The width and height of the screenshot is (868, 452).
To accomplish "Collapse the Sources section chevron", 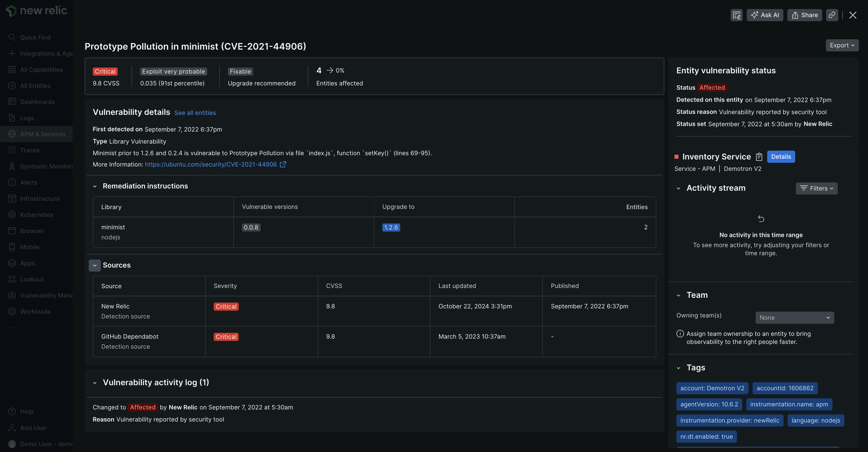I will coord(95,265).
